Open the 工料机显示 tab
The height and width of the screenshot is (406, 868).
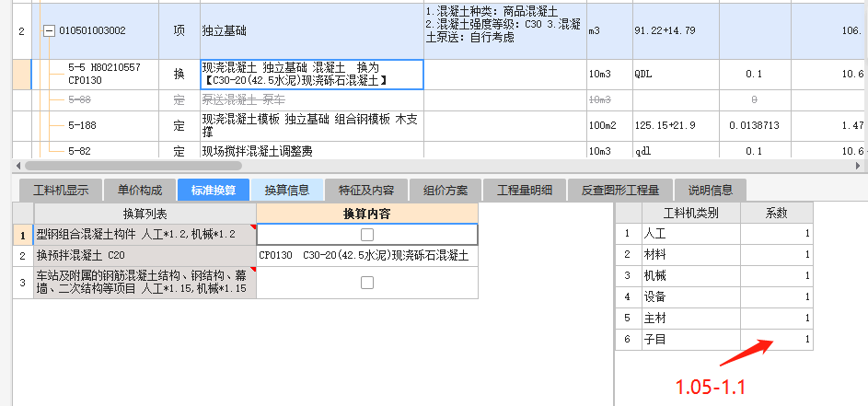[x=61, y=191]
